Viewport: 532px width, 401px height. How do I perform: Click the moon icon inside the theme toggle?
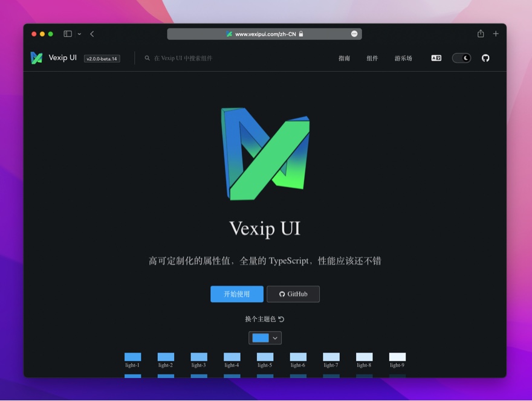pyautogui.click(x=465, y=57)
